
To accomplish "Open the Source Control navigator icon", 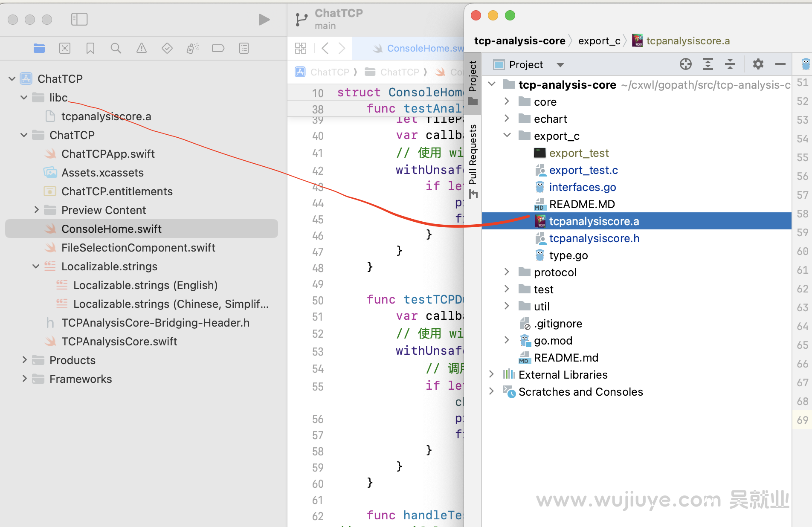I will (65, 48).
